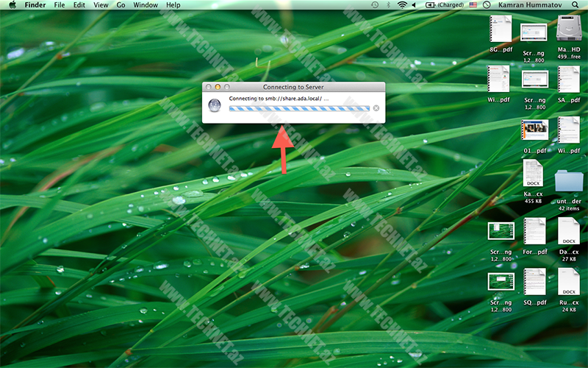
Task: Open the US flag input menu
Action: click(473, 5)
